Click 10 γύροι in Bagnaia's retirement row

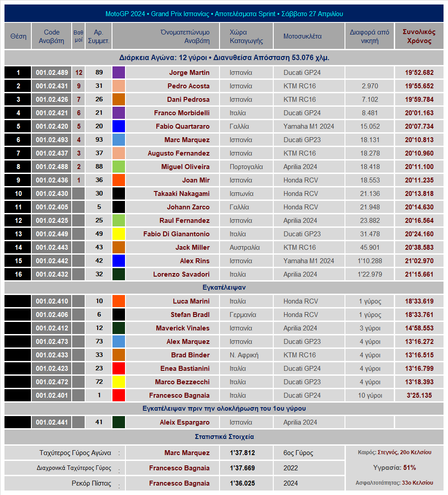tap(370, 395)
